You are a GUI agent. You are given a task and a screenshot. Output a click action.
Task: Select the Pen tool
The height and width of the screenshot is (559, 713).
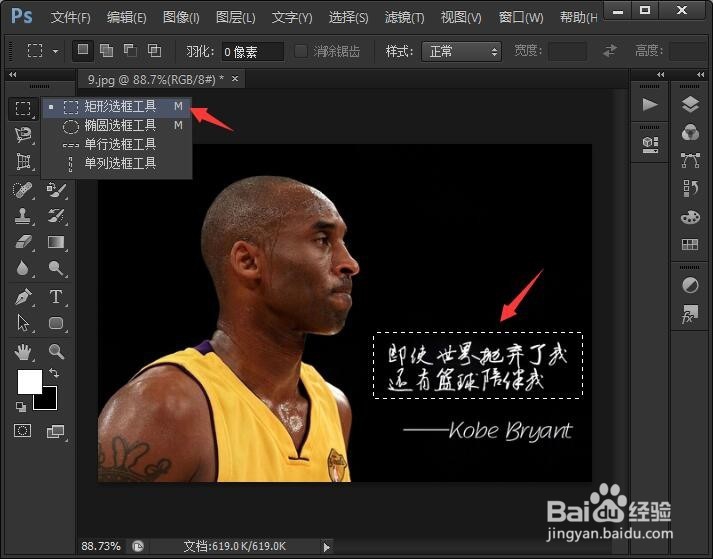coord(23,297)
